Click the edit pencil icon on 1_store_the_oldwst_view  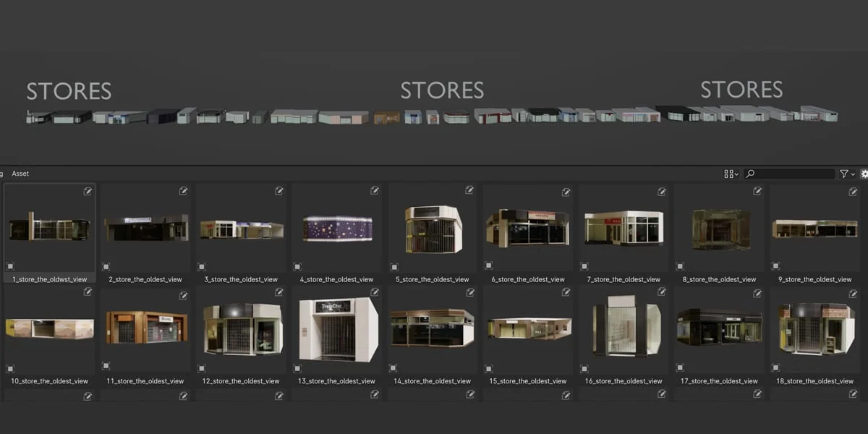88,191
